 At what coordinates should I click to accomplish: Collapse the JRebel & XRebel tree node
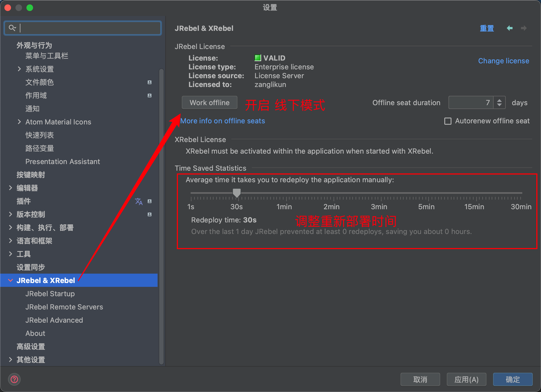pyautogui.click(x=11, y=280)
